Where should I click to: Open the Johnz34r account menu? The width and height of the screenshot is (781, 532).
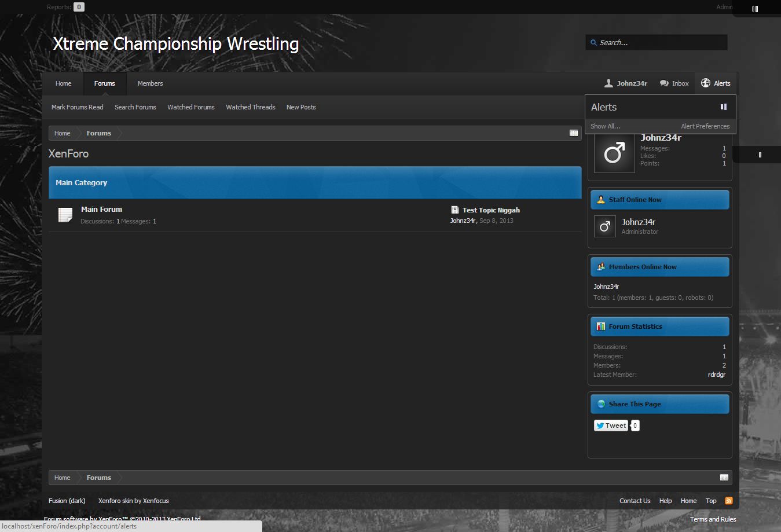point(626,83)
